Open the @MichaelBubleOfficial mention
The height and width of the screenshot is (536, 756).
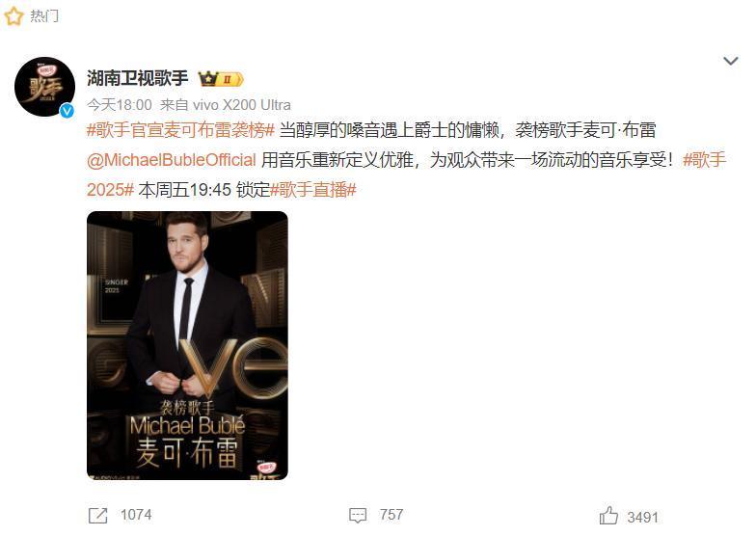(172, 160)
